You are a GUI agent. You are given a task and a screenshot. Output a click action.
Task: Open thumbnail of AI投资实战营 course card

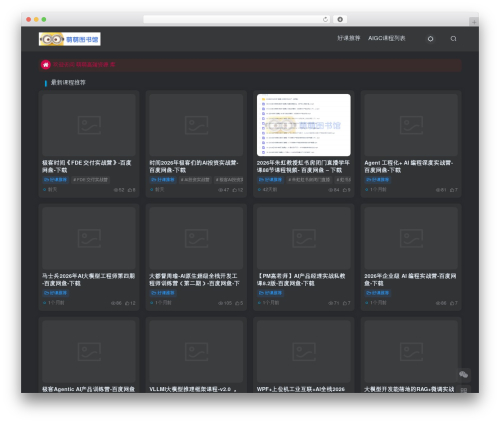pyautogui.click(x=196, y=125)
